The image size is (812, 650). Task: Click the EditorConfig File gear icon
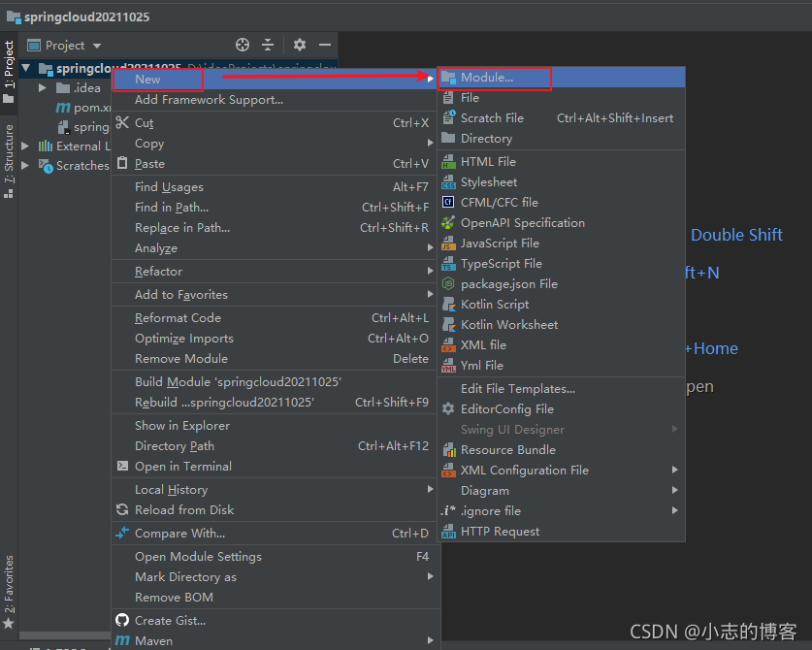coord(448,408)
